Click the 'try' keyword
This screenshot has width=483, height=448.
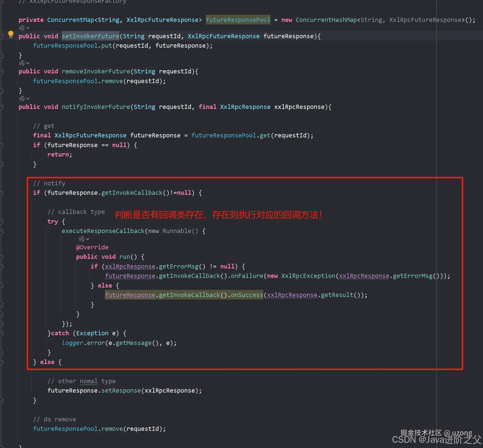[53, 221]
